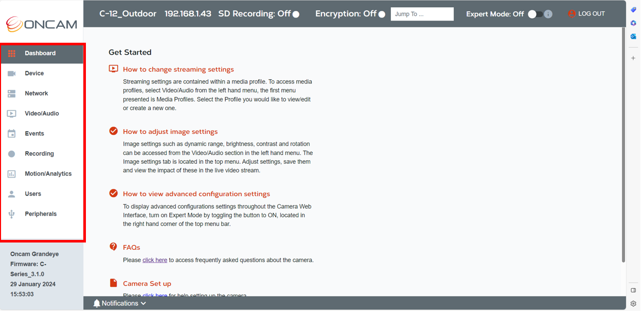Click the FAQs question mark icon
The height and width of the screenshot is (312, 644).
[x=114, y=247]
